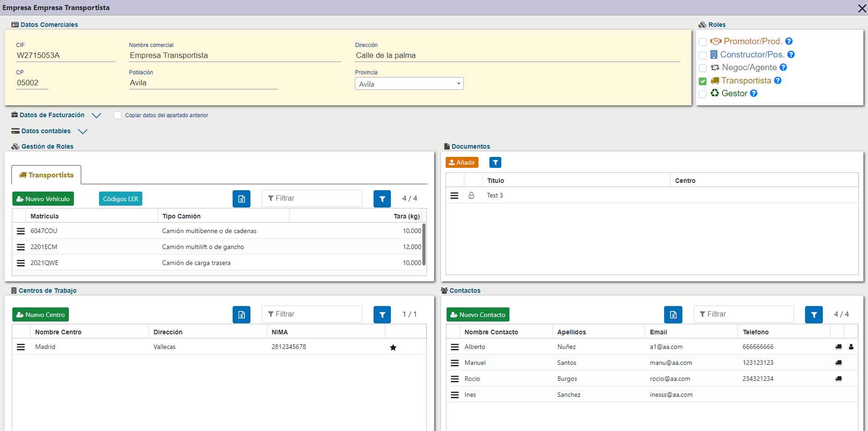Click the Nombre comercial input field

tap(234, 56)
